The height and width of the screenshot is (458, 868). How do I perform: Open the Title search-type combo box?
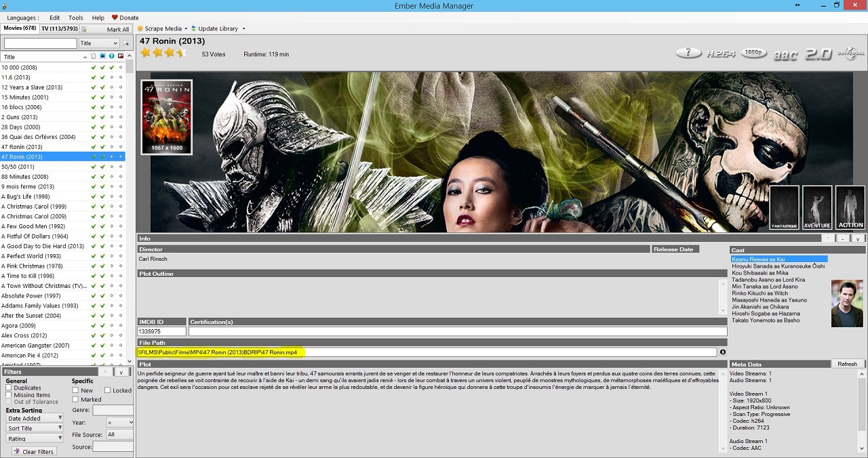click(x=99, y=43)
